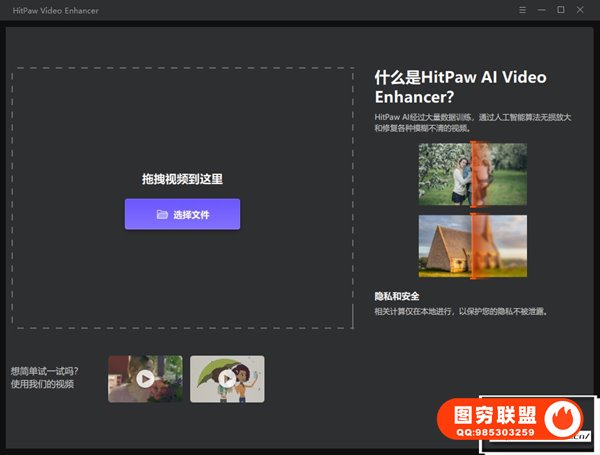
Task: Click the 隐私和安全 heading
Action: click(397, 296)
